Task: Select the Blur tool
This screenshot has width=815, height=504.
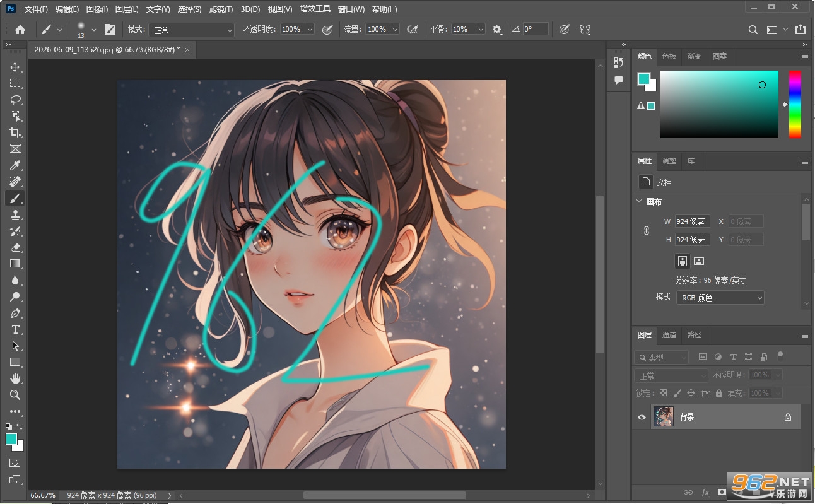Action: tap(15, 280)
